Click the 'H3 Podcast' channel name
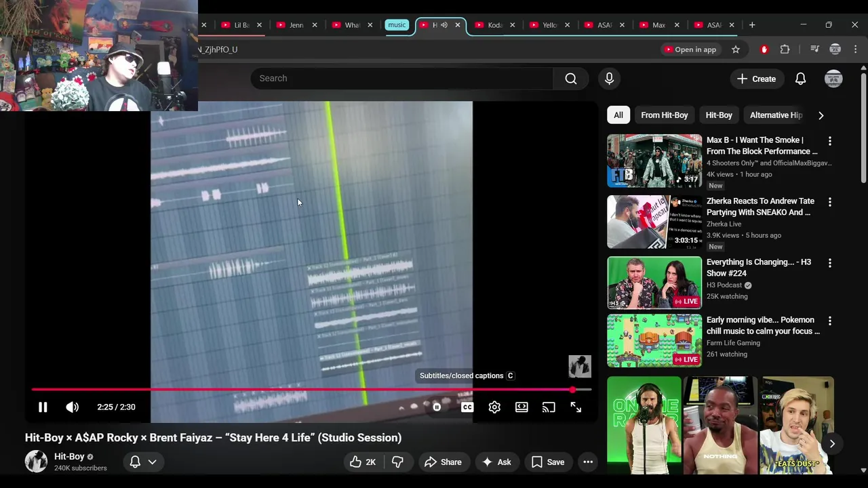 (724, 285)
